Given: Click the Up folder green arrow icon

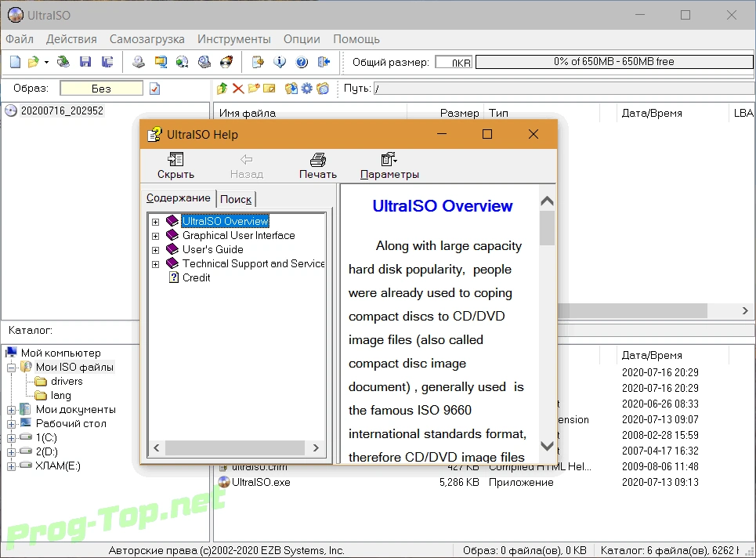Looking at the screenshot, I should coord(222,89).
